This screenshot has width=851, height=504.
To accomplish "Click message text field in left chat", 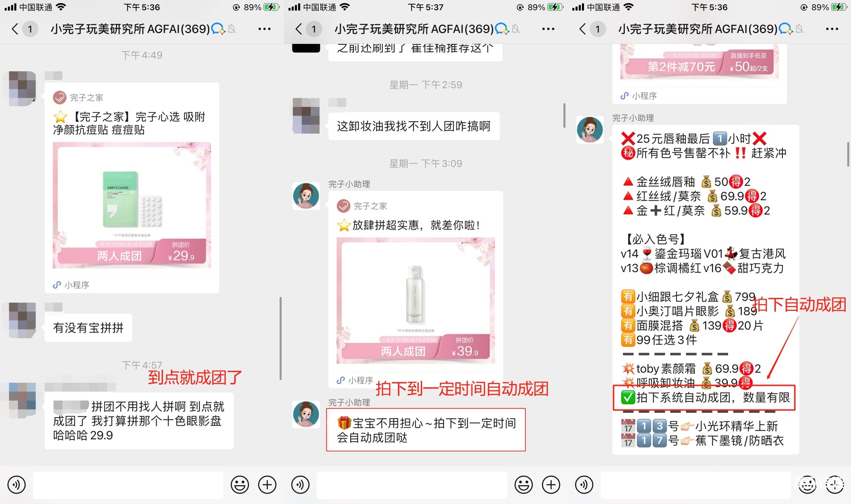I will [x=128, y=485].
